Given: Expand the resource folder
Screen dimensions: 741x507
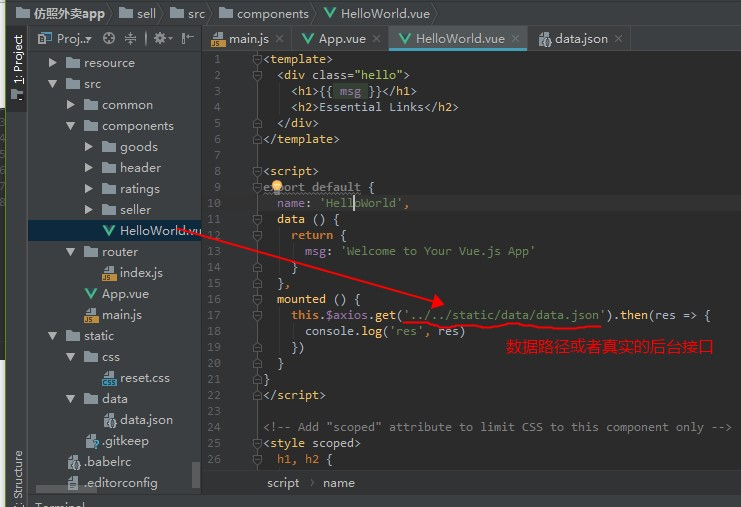Looking at the screenshot, I should pos(52,63).
